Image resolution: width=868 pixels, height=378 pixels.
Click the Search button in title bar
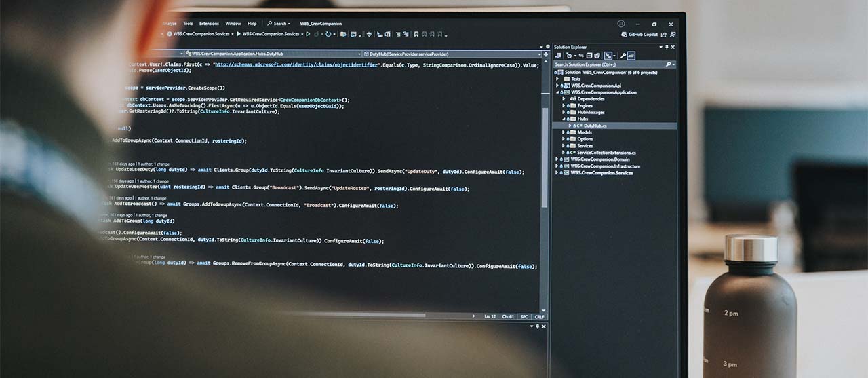(277, 24)
